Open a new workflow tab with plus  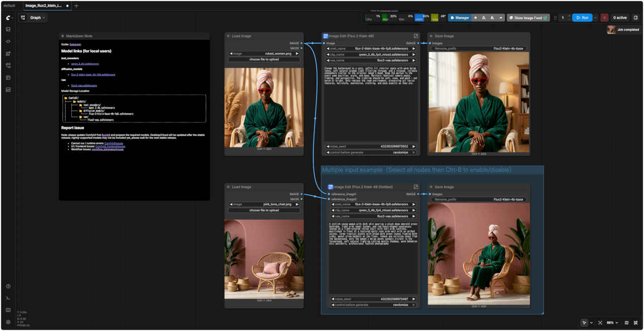click(76, 6)
